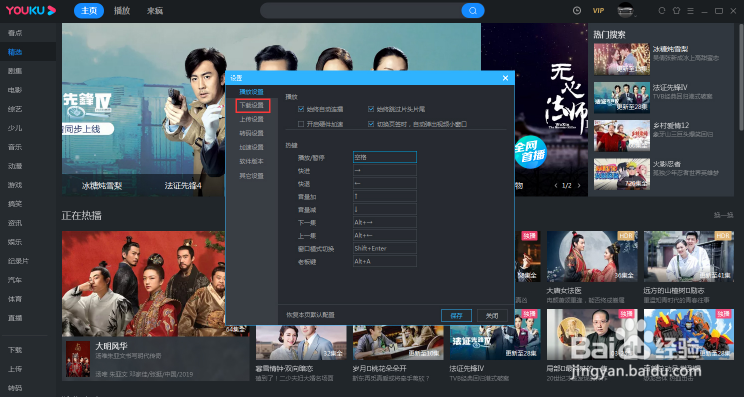The height and width of the screenshot is (397, 744).
Task: Go to previous banner page arrow
Action: [556, 185]
